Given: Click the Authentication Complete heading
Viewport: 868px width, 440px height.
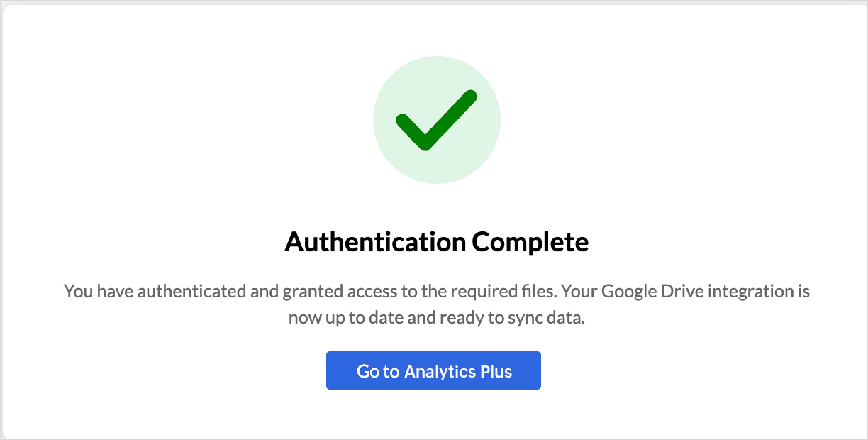Looking at the screenshot, I should tap(436, 243).
